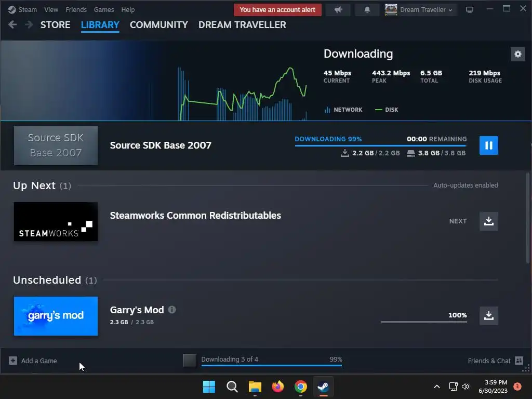Click the Unscheduled heading
The width and height of the screenshot is (532, 399).
coord(47,280)
